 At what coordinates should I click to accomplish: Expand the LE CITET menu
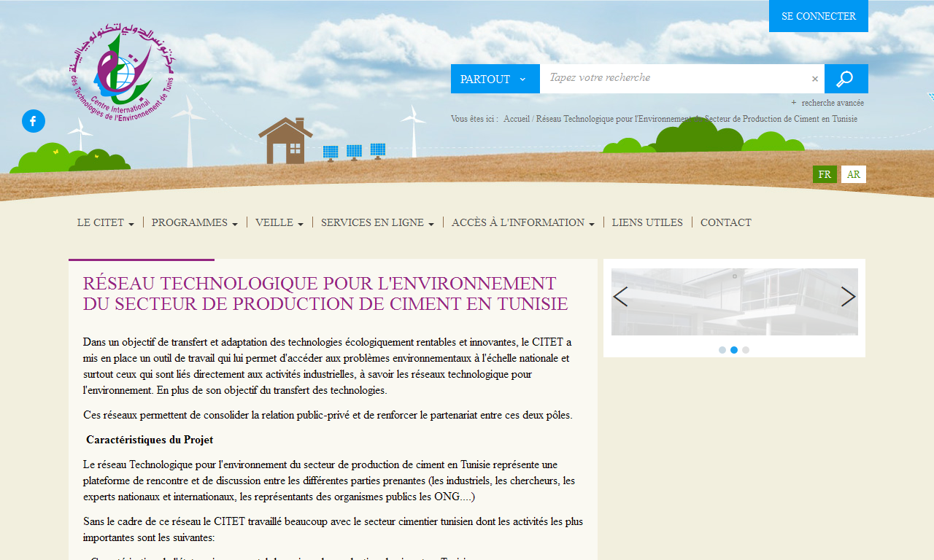pyautogui.click(x=106, y=222)
